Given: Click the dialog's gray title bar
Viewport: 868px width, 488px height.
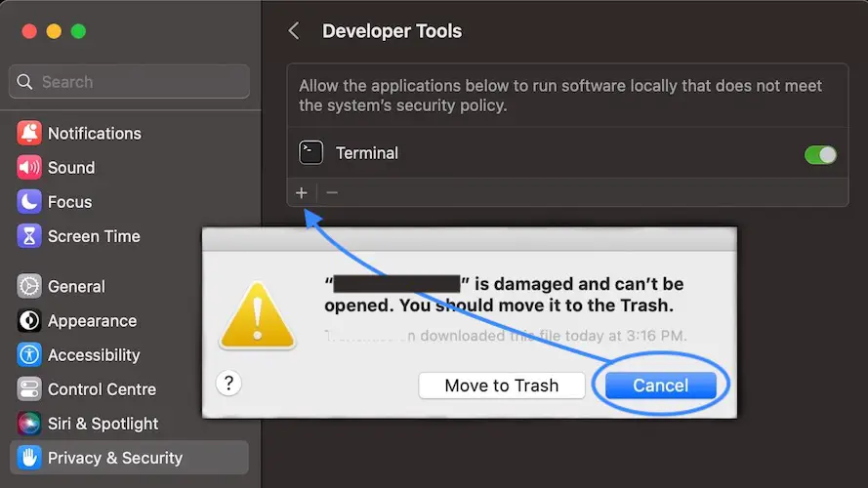Looking at the screenshot, I should [470, 239].
